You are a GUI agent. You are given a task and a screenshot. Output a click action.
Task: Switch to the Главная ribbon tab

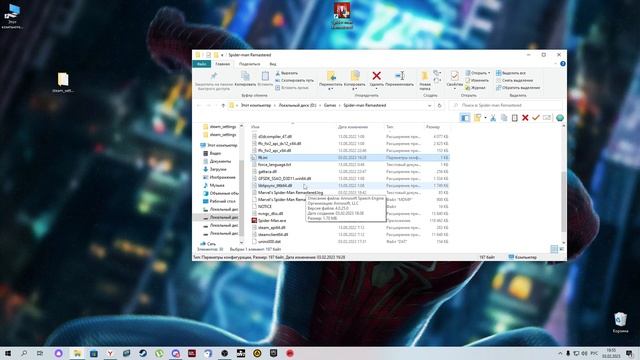[x=222, y=64]
